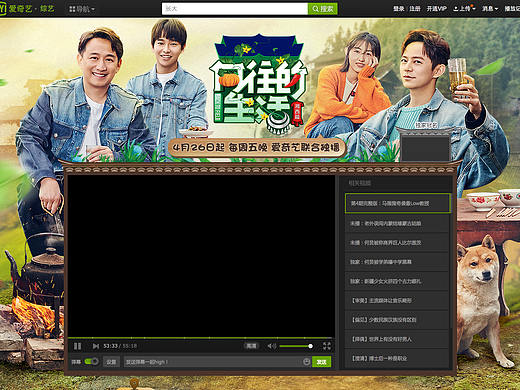Screen dimensions: 520x390
Task: Open danmaku 设置 settings button
Action: tap(111, 362)
